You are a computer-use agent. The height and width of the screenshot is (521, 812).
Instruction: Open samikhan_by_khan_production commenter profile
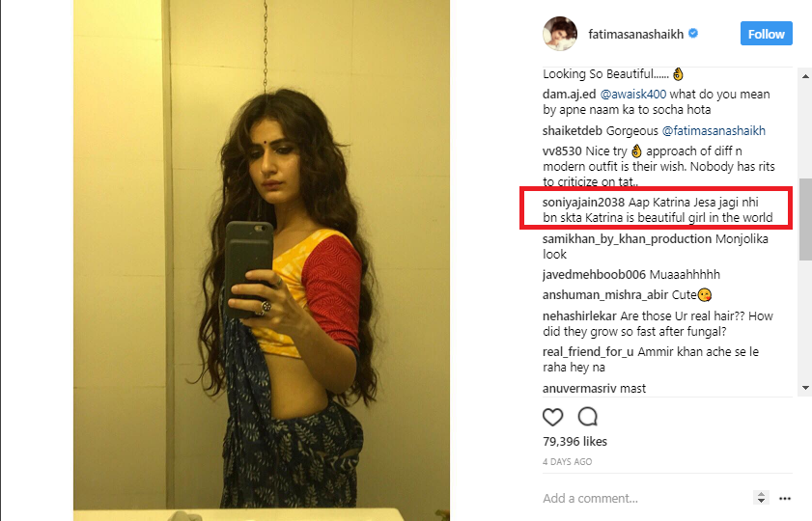tap(627, 239)
